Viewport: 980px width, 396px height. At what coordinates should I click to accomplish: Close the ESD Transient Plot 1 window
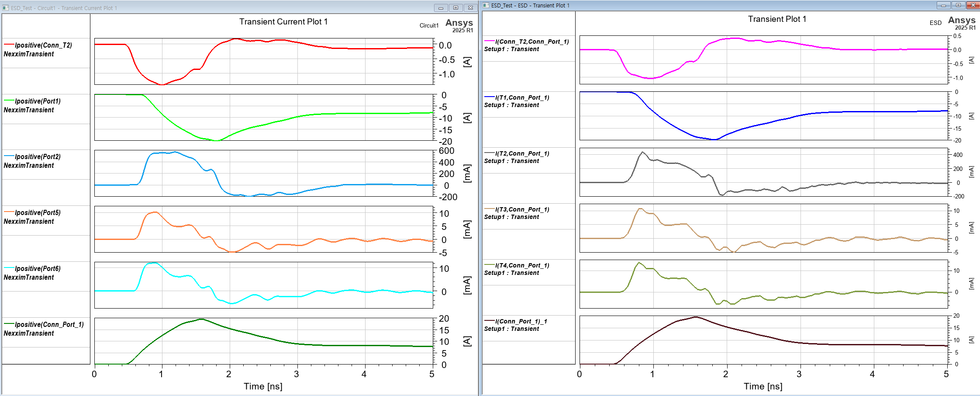pos(973,5)
